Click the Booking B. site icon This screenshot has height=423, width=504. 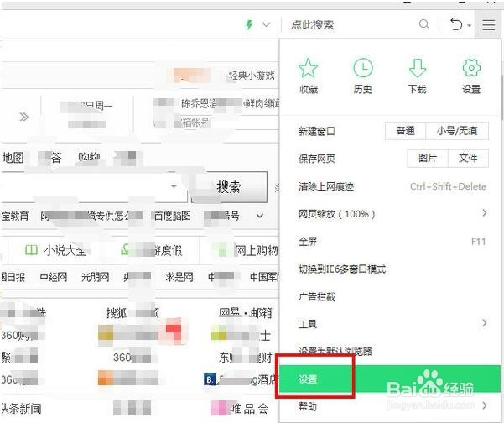[x=210, y=379]
